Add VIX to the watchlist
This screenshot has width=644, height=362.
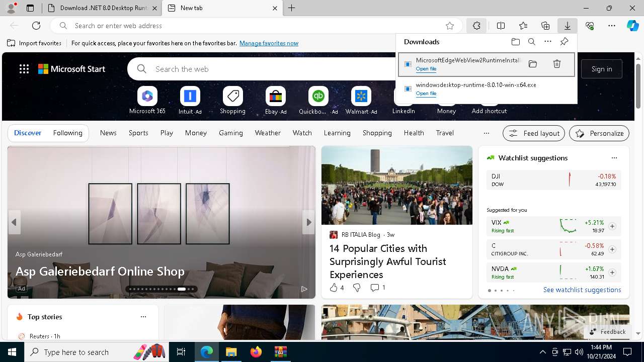(x=612, y=226)
